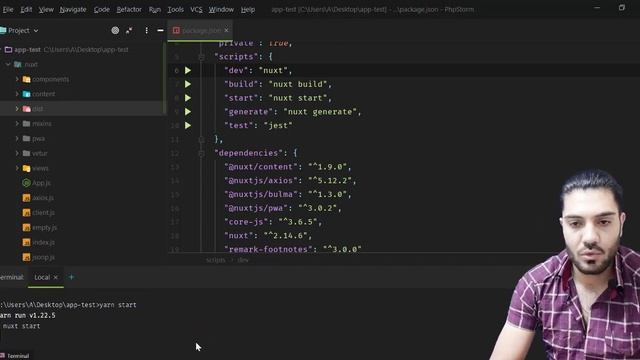This screenshot has height=360, width=640.
Task: Hide the Project tool window
Action: [160, 30]
